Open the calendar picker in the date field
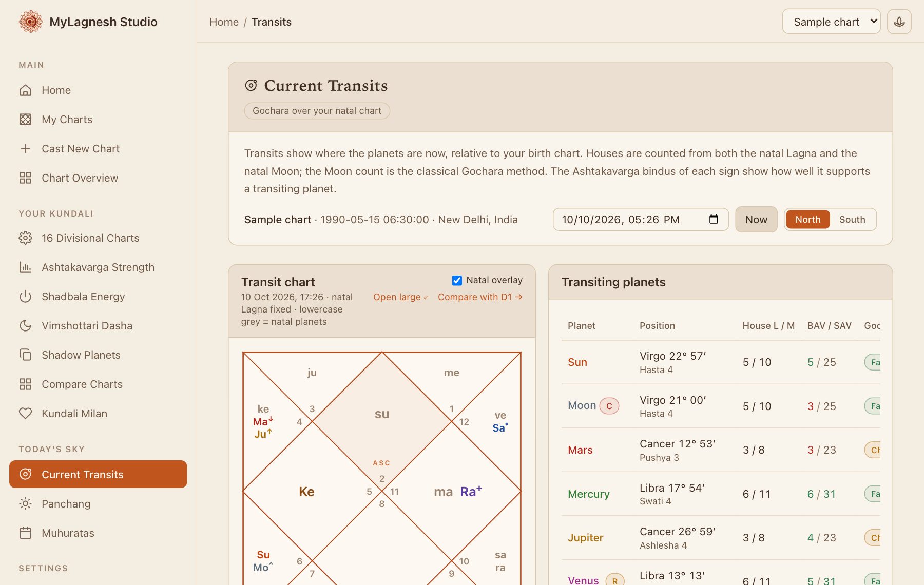 coord(714,219)
